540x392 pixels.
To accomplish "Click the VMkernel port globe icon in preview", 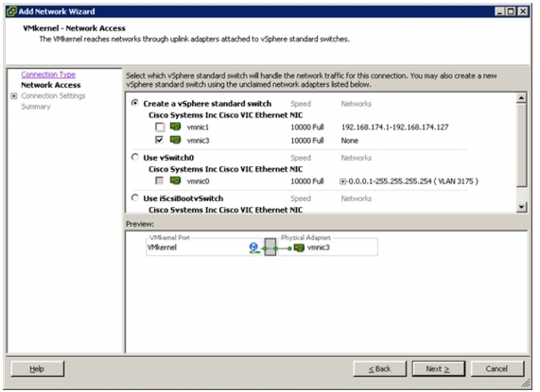I will 253,247.
